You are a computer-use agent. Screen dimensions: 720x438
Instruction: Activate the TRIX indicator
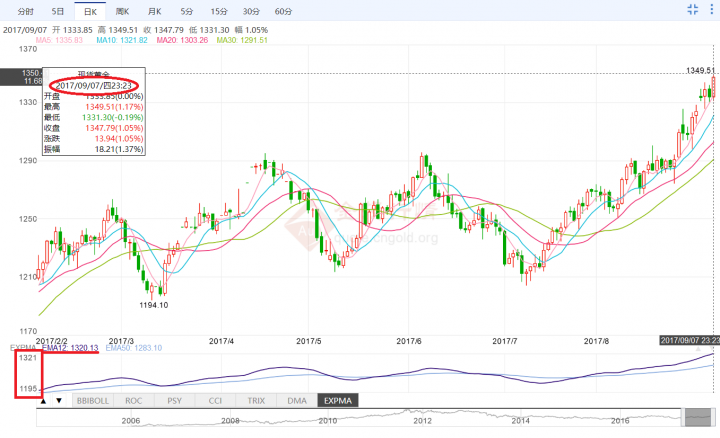pos(255,400)
